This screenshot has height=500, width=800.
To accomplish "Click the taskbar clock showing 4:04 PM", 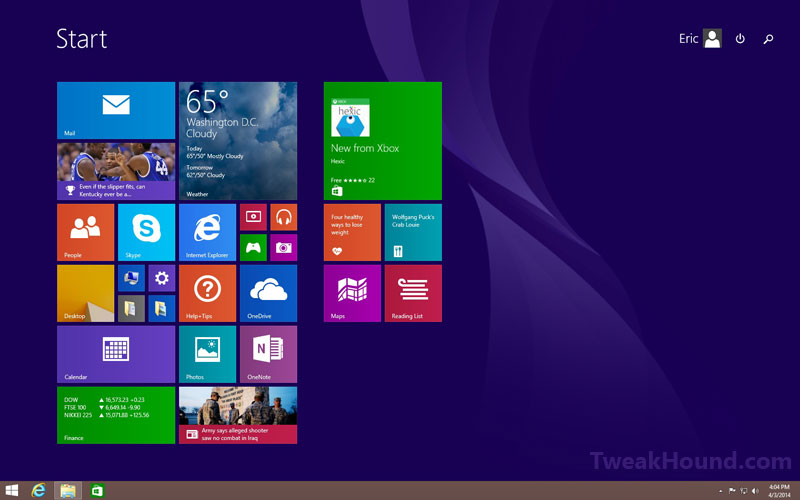I will pos(779,491).
